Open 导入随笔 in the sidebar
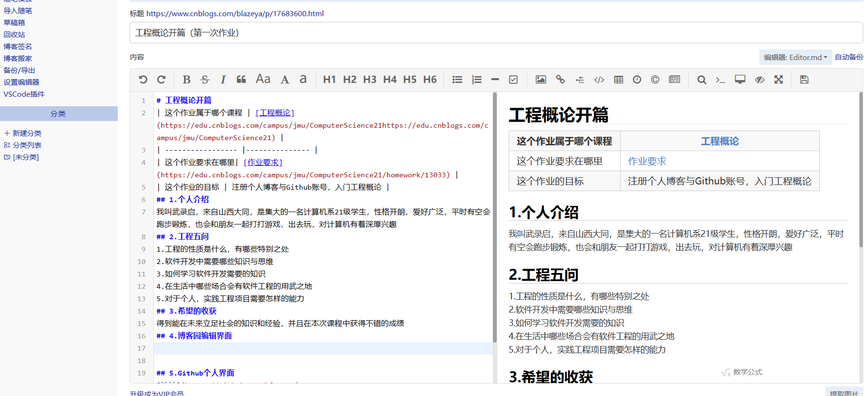868x396 pixels. pyautogui.click(x=18, y=10)
